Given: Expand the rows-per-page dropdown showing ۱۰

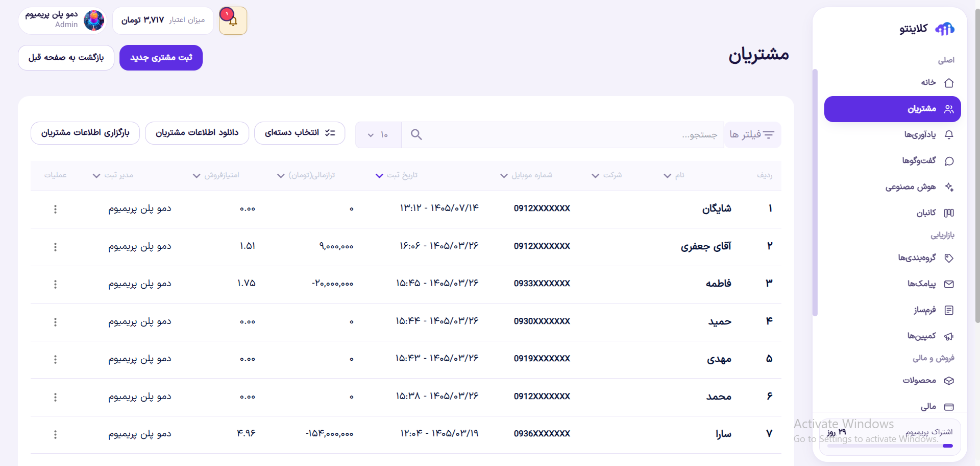Looking at the screenshot, I should pyautogui.click(x=378, y=135).
